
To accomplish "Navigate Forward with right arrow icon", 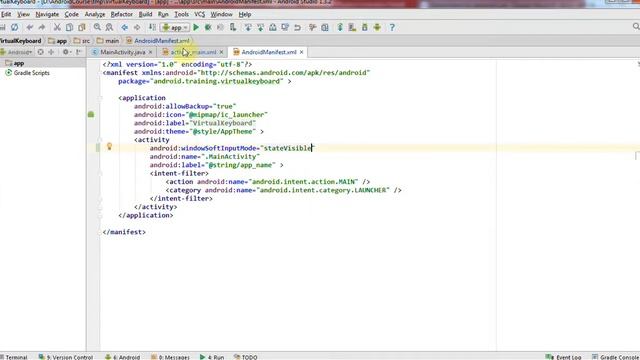I will click(x=137, y=27).
